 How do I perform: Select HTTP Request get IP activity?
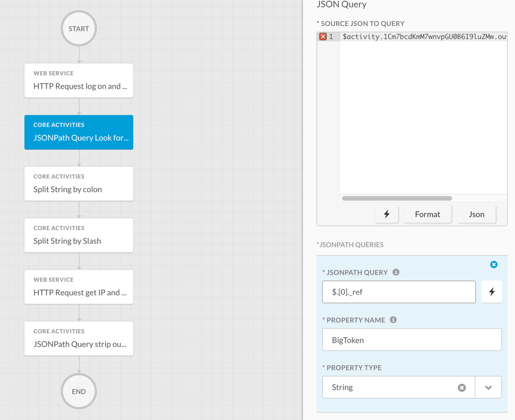point(79,287)
